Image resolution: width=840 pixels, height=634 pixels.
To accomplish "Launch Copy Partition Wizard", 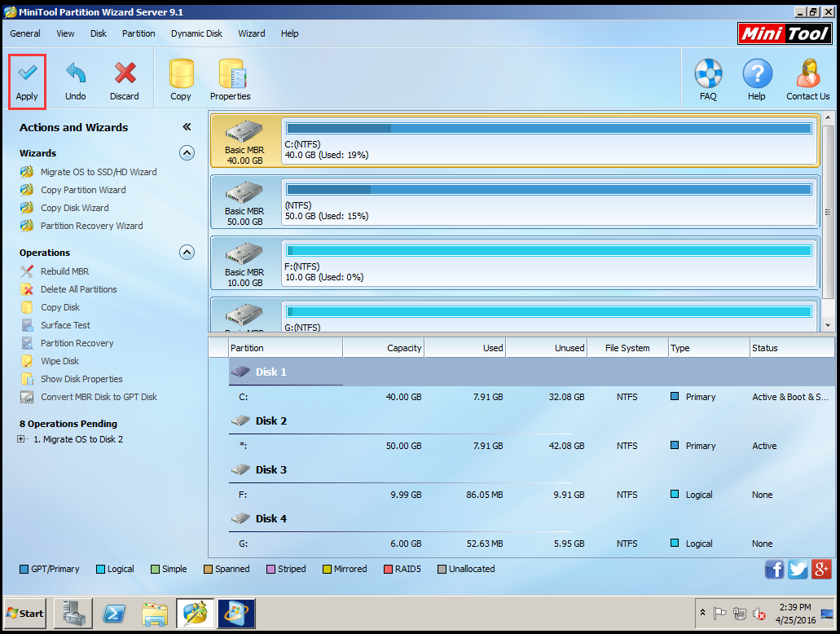I will [x=83, y=190].
